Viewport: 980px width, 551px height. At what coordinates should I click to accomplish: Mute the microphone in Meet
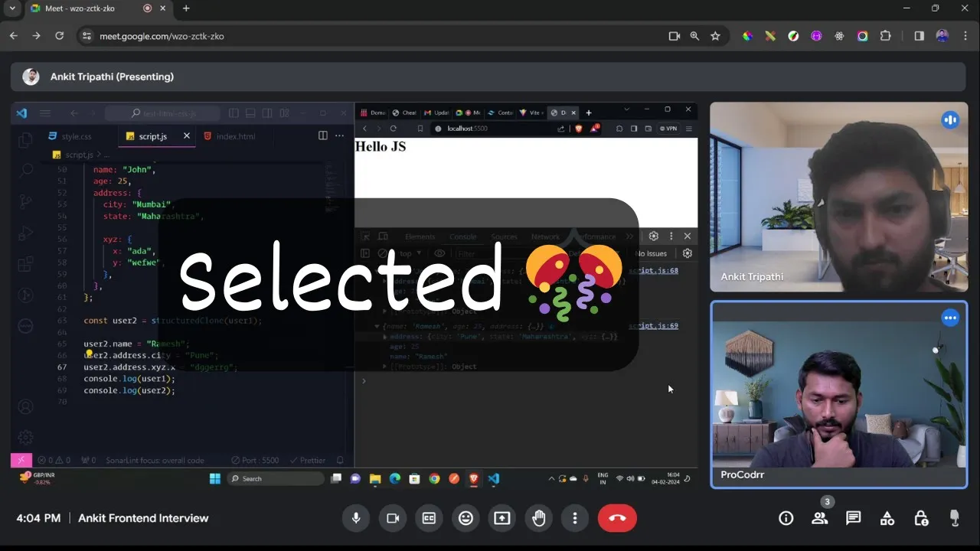coord(355,518)
